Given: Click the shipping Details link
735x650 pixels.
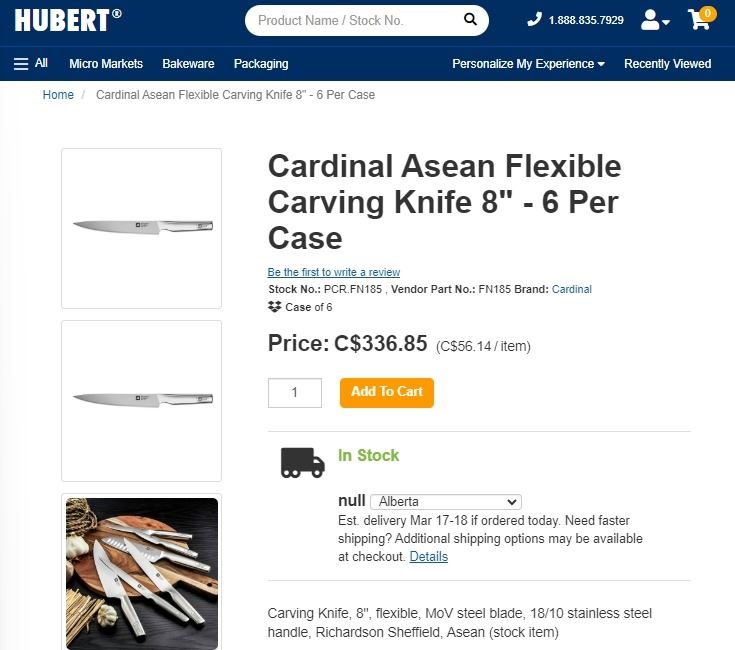Looking at the screenshot, I should [x=428, y=556].
